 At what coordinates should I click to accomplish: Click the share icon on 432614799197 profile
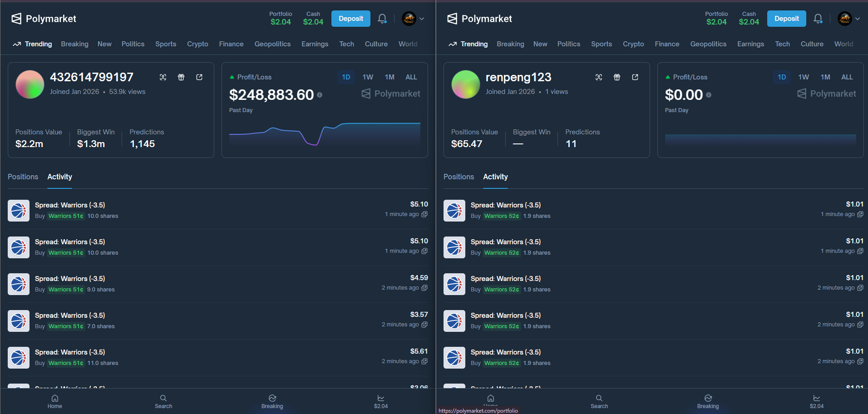click(x=199, y=77)
